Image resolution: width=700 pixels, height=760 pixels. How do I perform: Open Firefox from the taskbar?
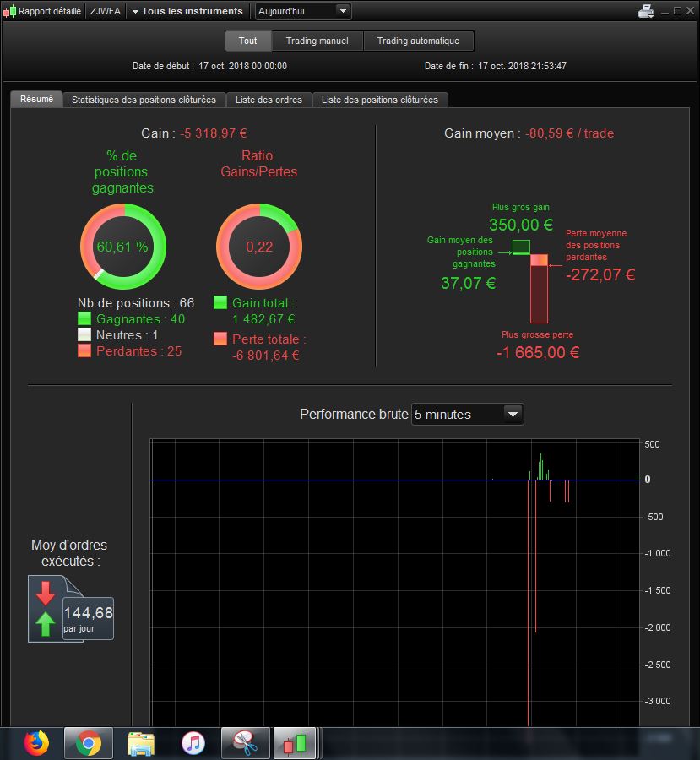coord(37,742)
